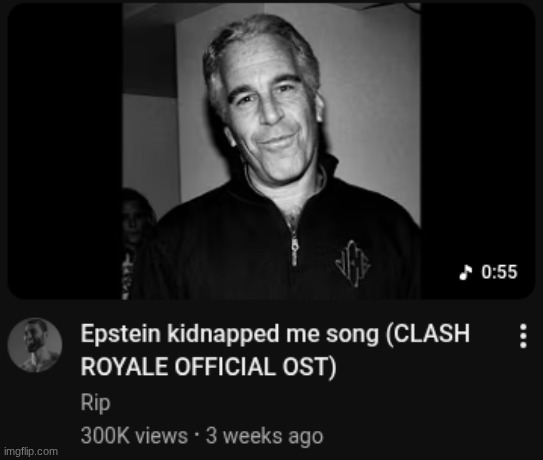The height and width of the screenshot is (460, 543).
Task: Click the right black bar above duration
Action: pyautogui.click(x=478, y=132)
